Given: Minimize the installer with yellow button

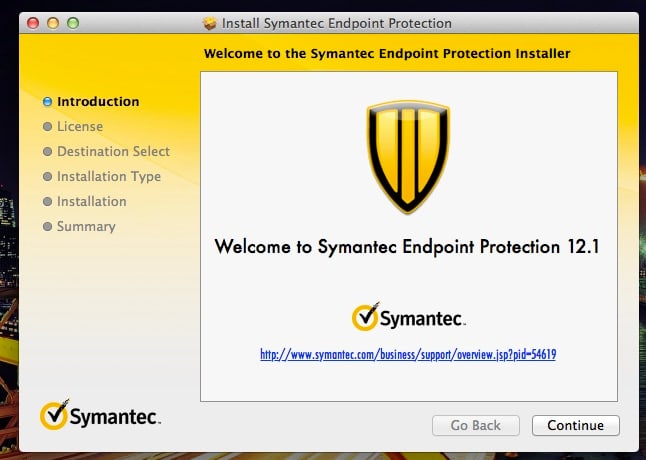Looking at the screenshot, I should pyautogui.click(x=53, y=23).
